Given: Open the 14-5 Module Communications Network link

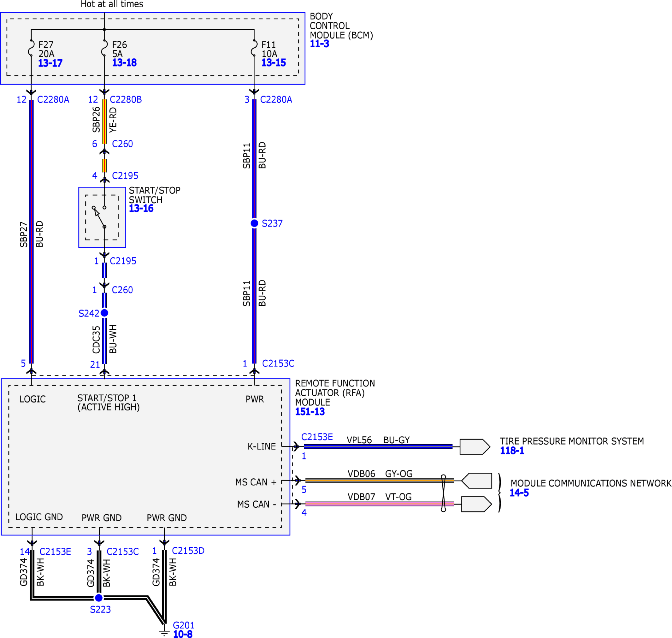Looking at the screenshot, I should coord(519,493).
